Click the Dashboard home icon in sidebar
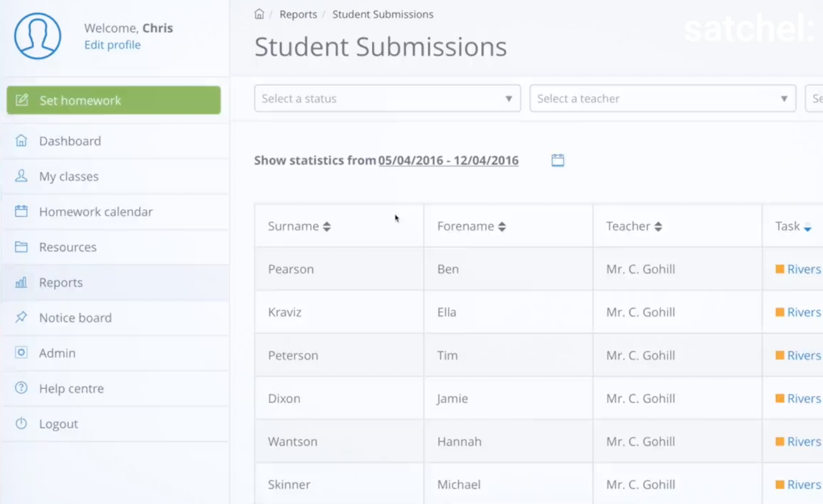823x504 pixels. click(x=21, y=140)
